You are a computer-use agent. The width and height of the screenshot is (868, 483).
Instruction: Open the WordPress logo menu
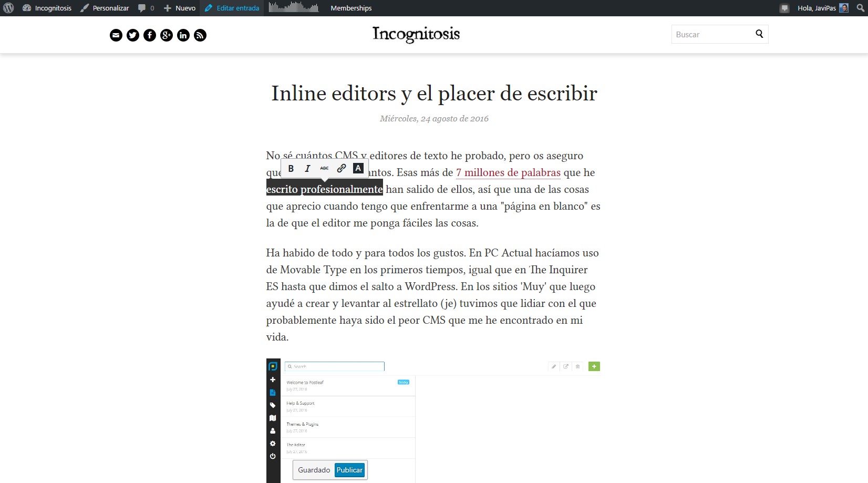point(8,8)
